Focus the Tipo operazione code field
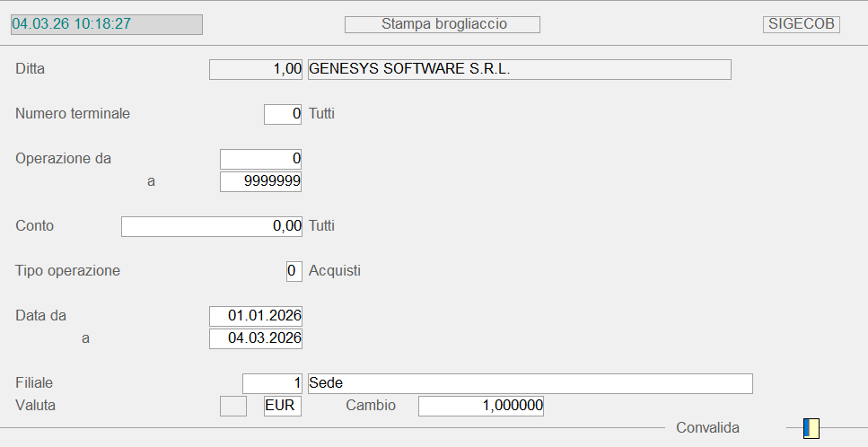The width and height of the screenshot is (868, 447). 294,271
